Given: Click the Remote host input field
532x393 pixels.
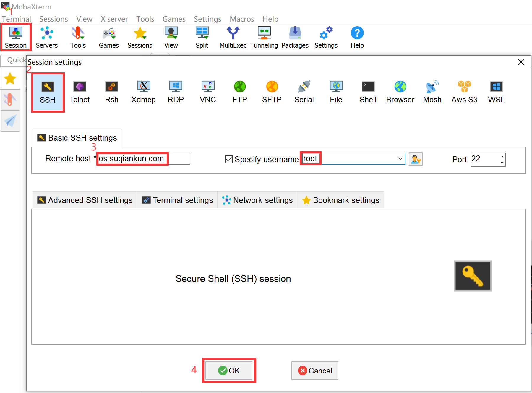Looking at the screenshot, I should coord(144,159).
